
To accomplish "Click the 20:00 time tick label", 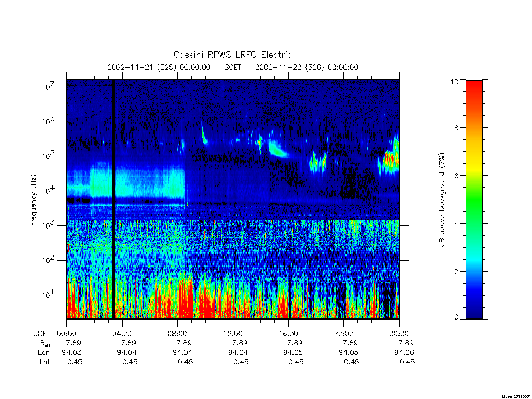I will 344,334.
